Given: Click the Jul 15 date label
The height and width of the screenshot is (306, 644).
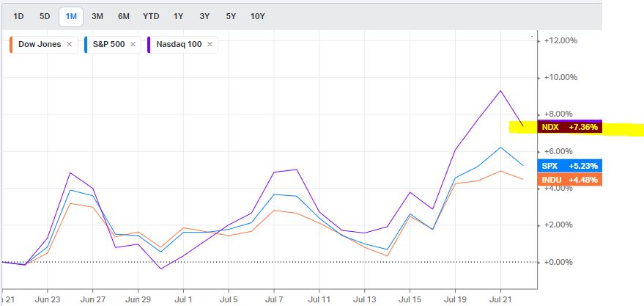Looking at the screenshot, I should click(x=410, y=300).
